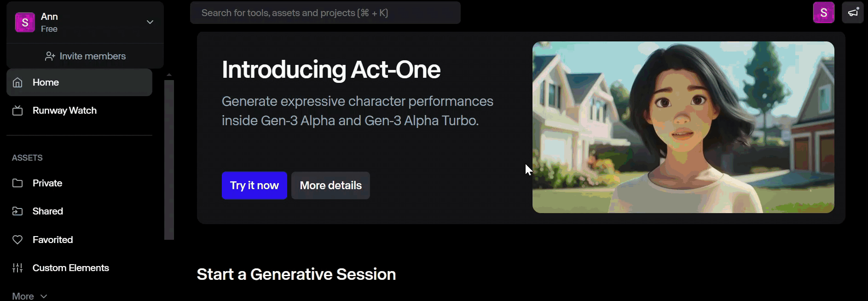
Task: Click the Shared folder icon
Action: point(17,211)
